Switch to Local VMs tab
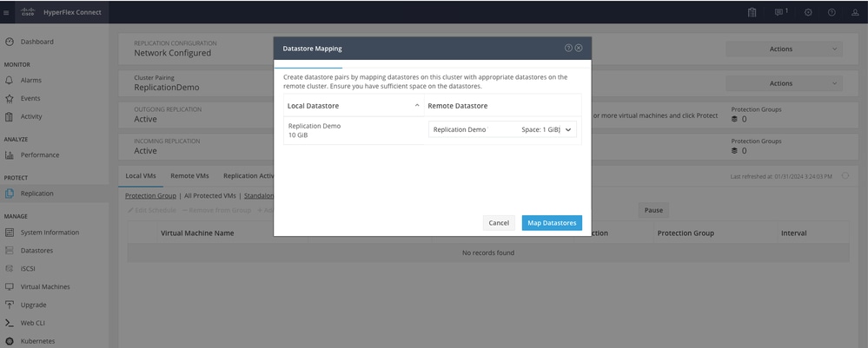868x348 pixels. coord(141,176)
